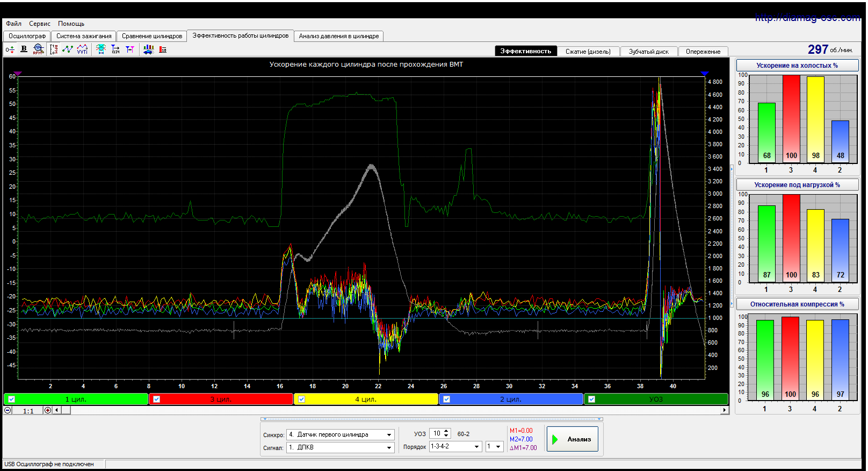Click the blue-magenta marker distance icon
Viewport: 868px width, 471px height.
(130, 49)
